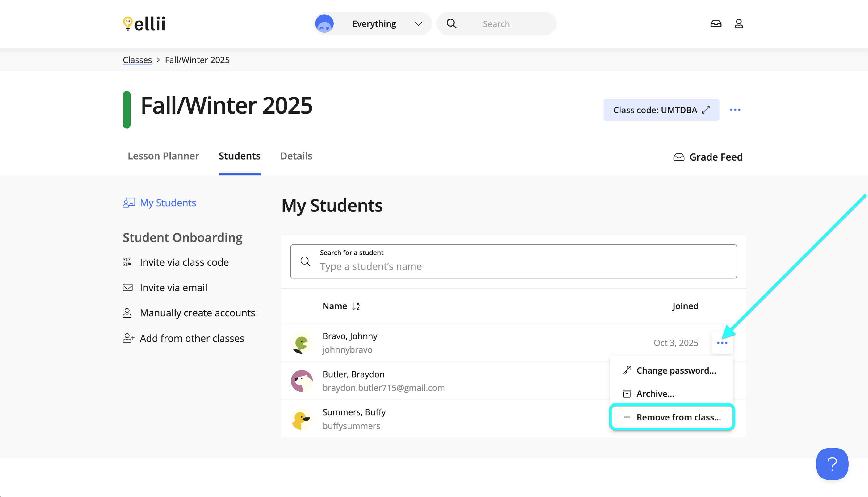Switch to the Details tab
868x497 pixels.
point(296,156)
